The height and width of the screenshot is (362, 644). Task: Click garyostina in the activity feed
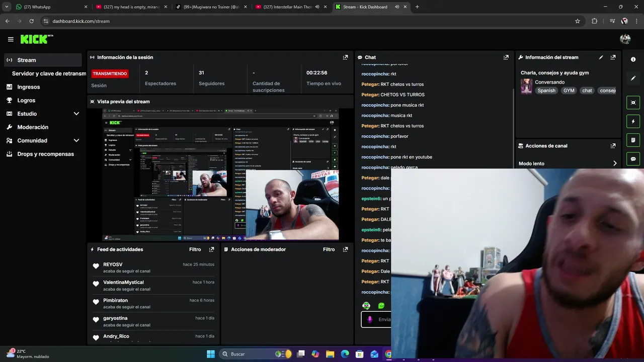pos(115,318)
